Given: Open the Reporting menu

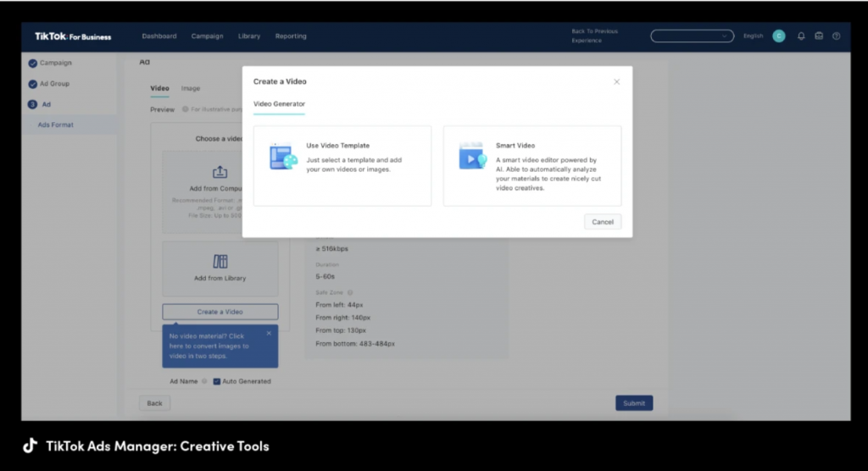Looking at the screenshot, I should 291,36.
